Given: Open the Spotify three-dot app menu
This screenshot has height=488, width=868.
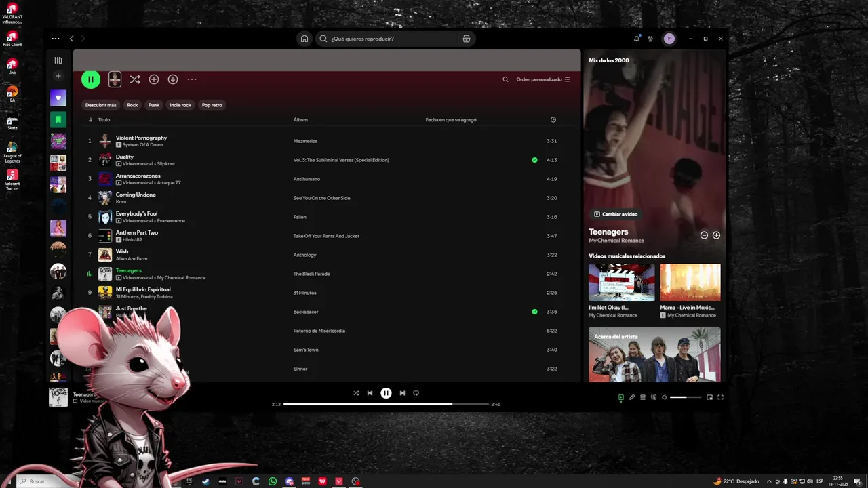Looking at the screenshot, I should 56,39.
